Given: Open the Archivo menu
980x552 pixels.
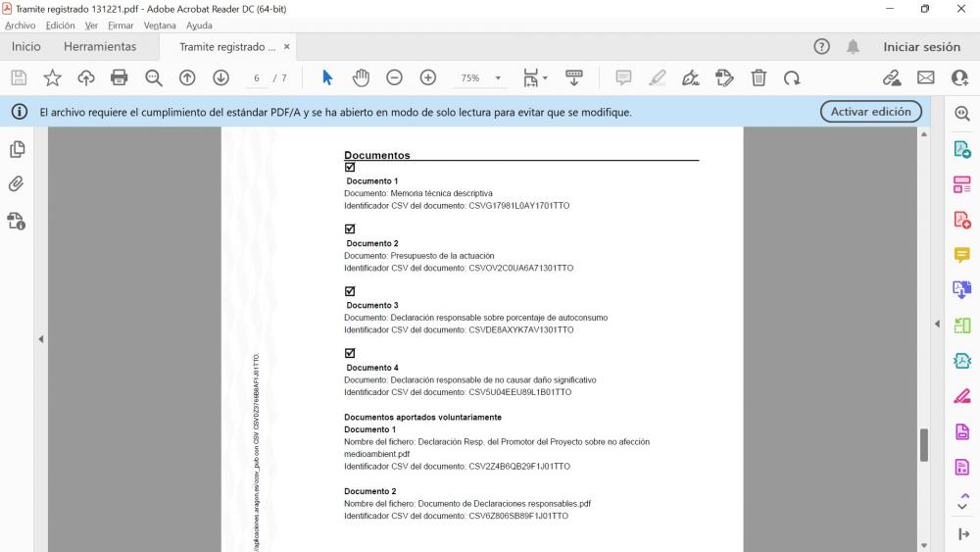Looking at the screenshot, I should 20,25.
